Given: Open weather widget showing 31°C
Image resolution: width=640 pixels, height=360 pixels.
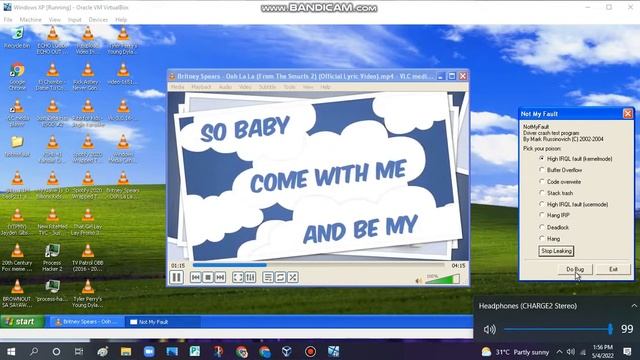Looking at the screenshot, I should [515, 352].
